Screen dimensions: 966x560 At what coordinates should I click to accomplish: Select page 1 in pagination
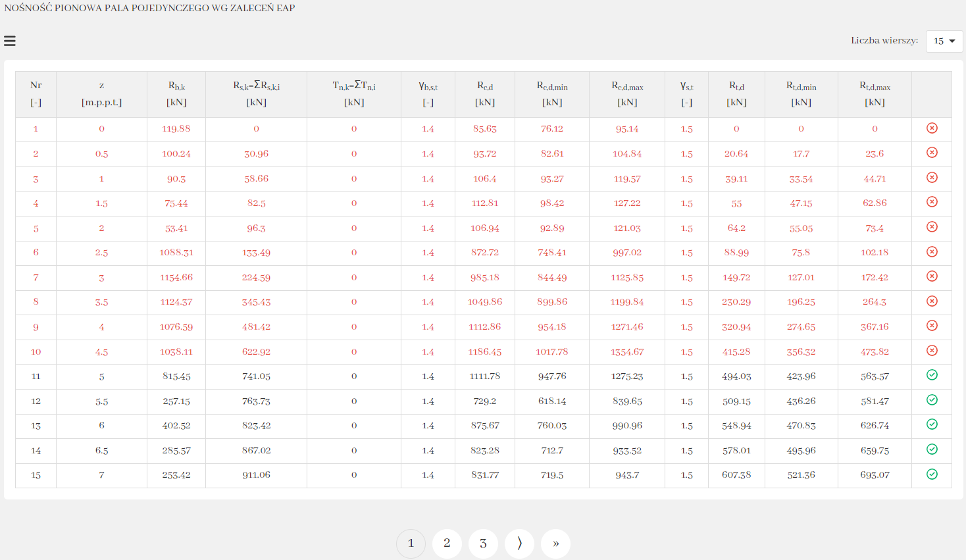coord(411,544)
